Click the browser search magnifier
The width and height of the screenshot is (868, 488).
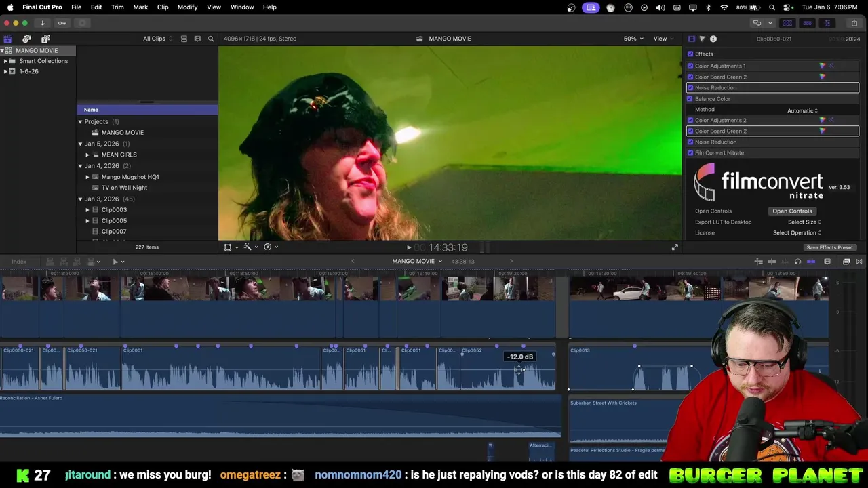pos(211,39)
